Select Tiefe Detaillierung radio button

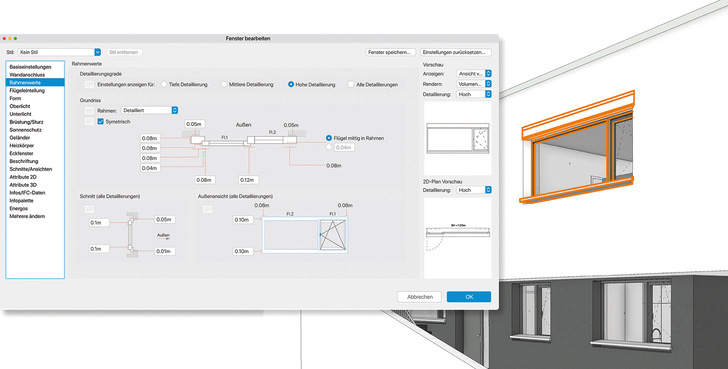click(x=164, y=84)
